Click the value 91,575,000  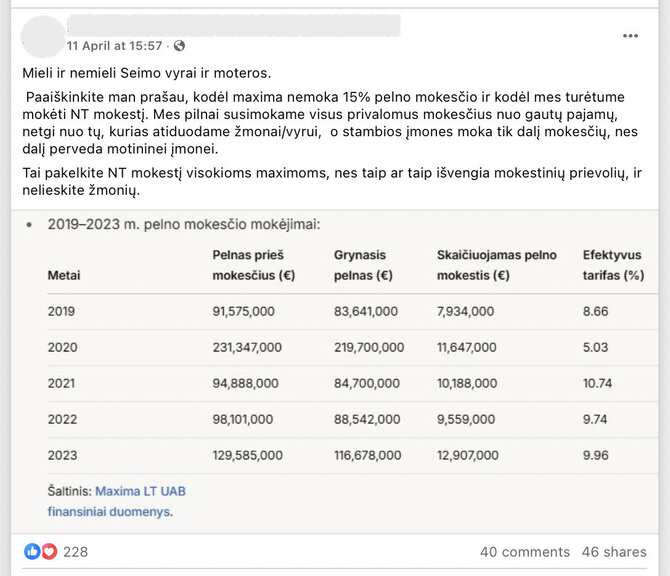tap(244, 311)
